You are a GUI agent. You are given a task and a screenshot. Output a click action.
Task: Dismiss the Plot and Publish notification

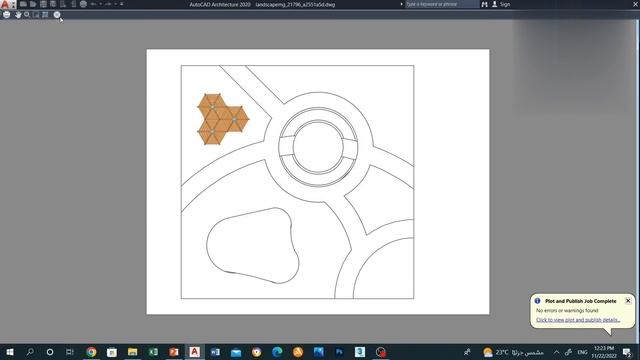point(628,301)
